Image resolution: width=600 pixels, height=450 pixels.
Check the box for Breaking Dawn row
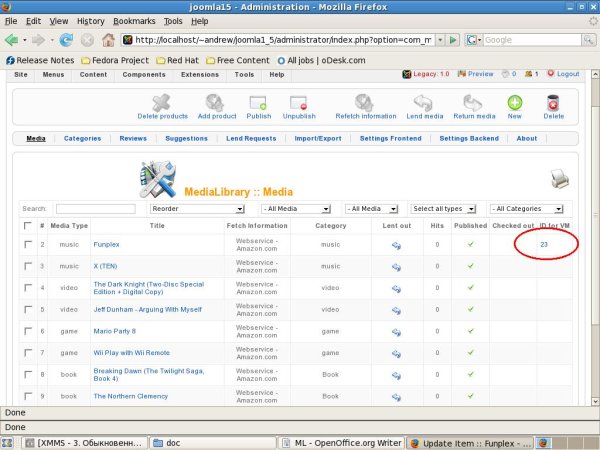point(28,374)
